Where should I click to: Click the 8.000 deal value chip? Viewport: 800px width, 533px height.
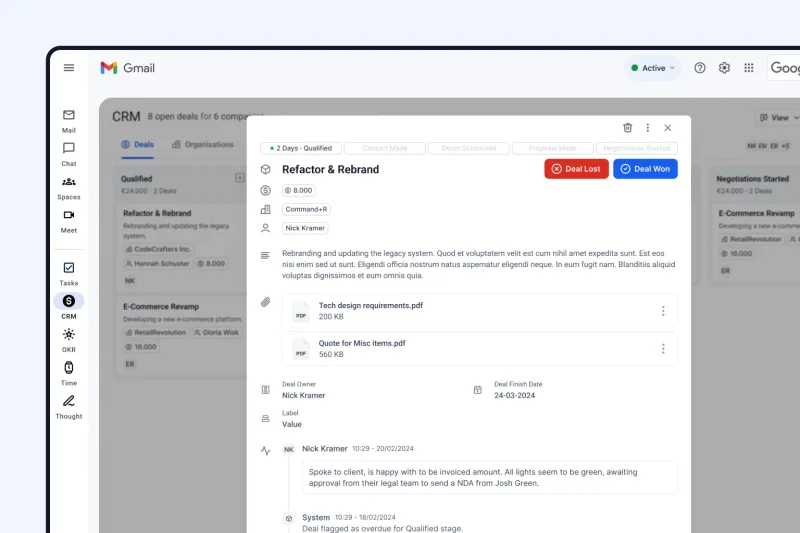[x=298, y=190]
